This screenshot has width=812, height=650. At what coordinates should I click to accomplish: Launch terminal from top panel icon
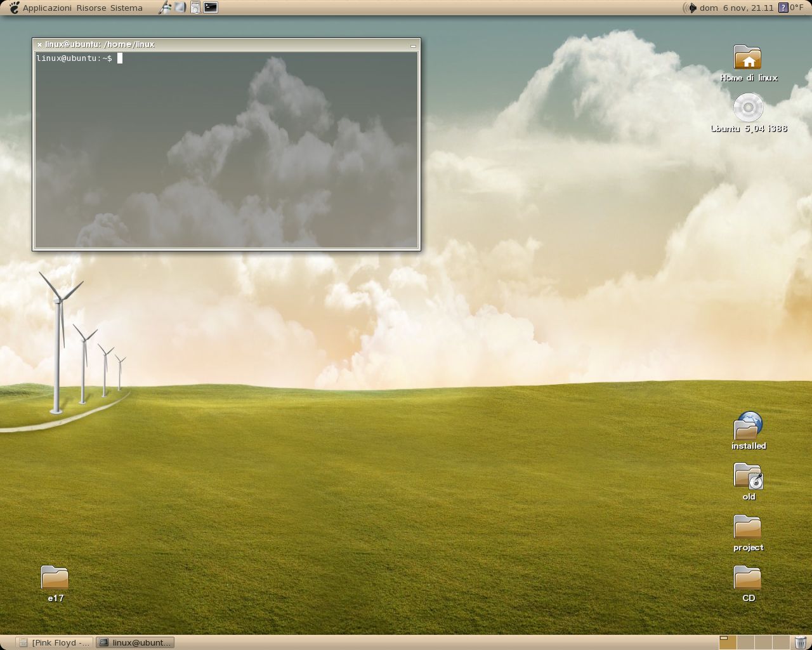(211, 8)
